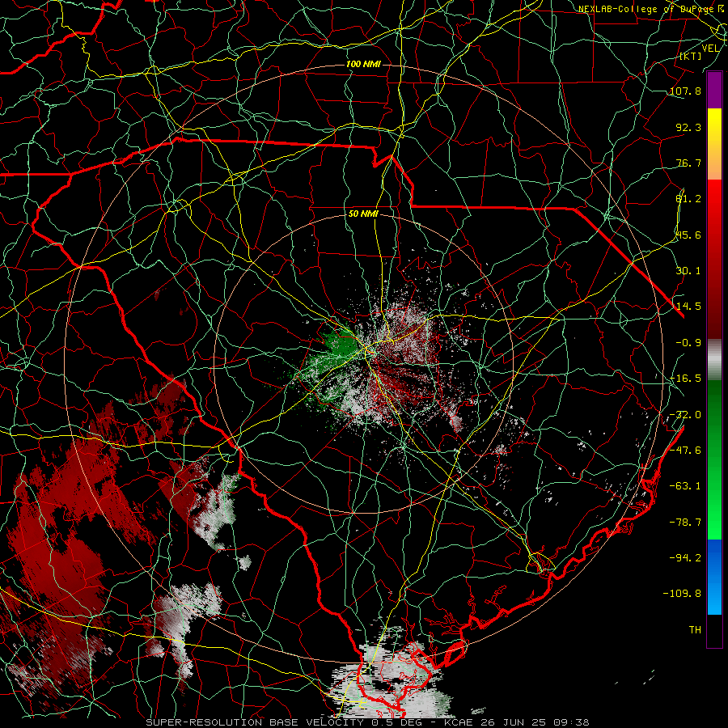Image resolution: width=728 pixels, height=728 pixels.
Task: Pick the blue gradient segment of the color bar
Action: point(714,577)
